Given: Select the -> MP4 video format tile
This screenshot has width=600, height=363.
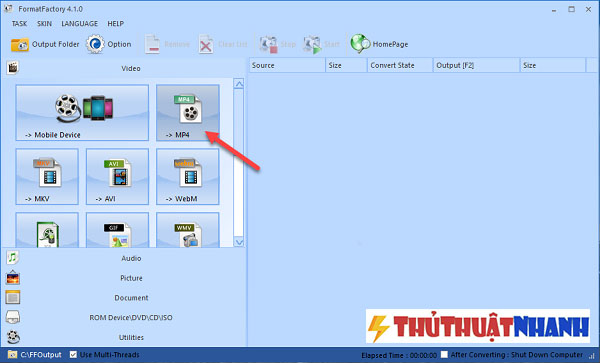Looking at the screenshot, I should (x=188, y=113).
